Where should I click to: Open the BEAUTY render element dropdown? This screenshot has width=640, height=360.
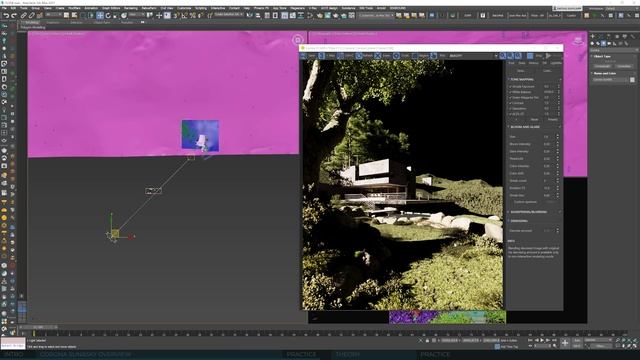pyautogui.click(x=473, y=56)
